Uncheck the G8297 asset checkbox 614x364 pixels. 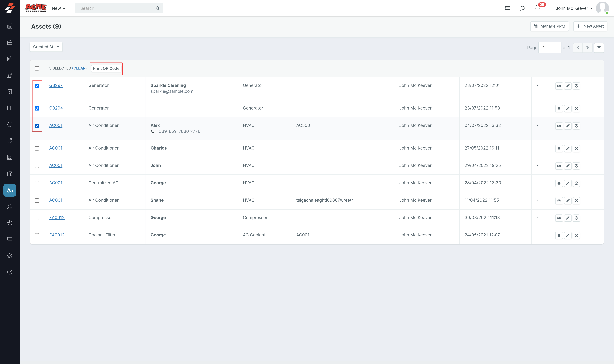[x=37, y=86]
